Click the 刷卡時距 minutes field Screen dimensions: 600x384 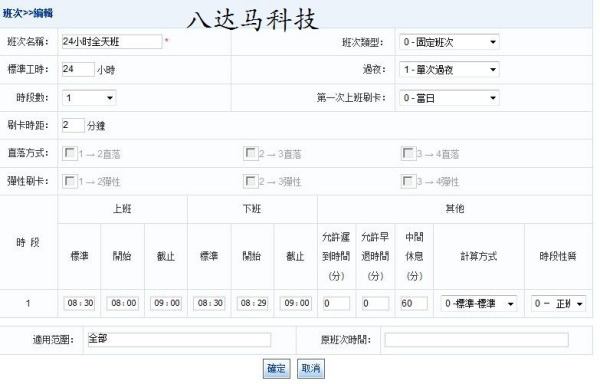tap(73, 125)
